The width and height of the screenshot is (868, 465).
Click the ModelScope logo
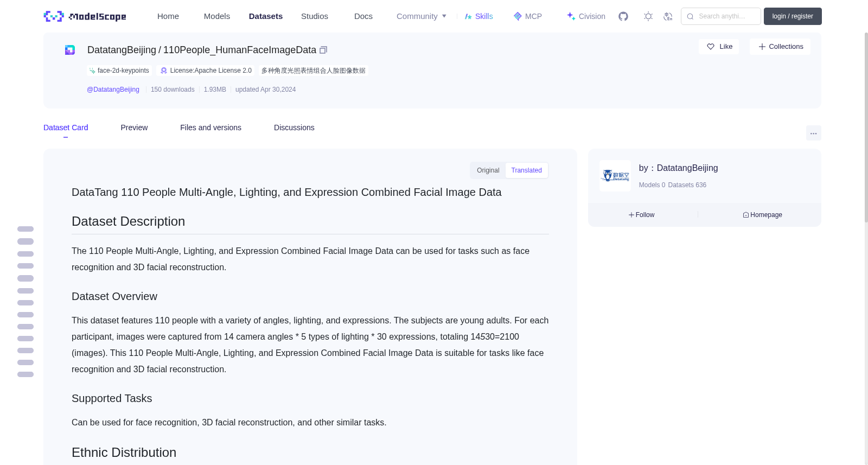[85, 16]
